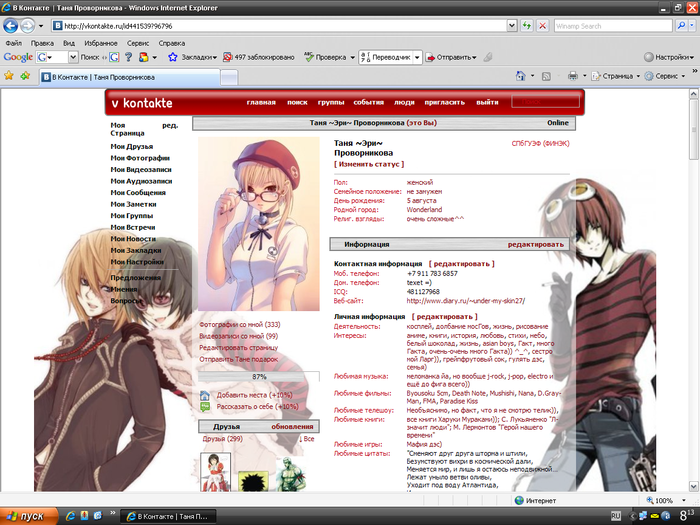The image size is (700, 525).
Task: Click выйти to log out
Action: tap(487, 102)
